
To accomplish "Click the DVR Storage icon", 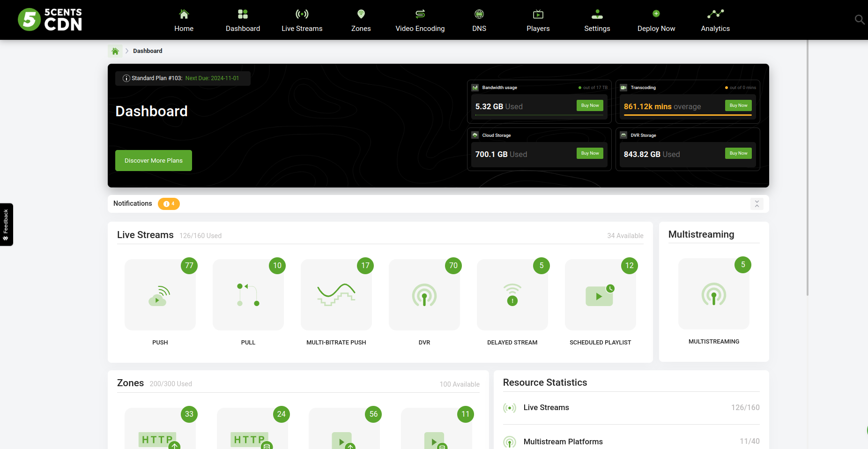I will tap(623, 135).
